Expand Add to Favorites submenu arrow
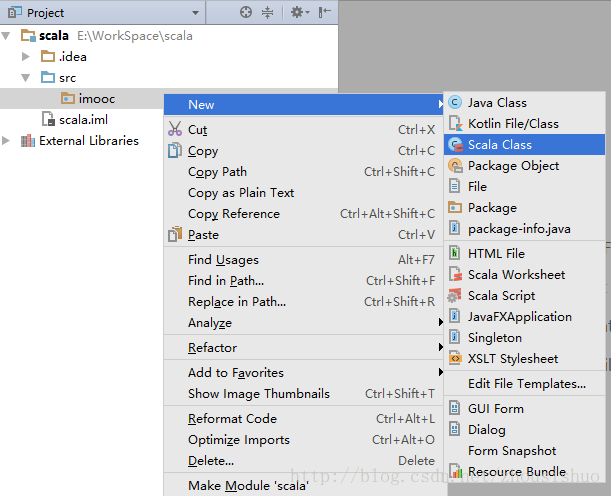The height and width of the screenshot is (496, 611). click(x=440, y=372)
